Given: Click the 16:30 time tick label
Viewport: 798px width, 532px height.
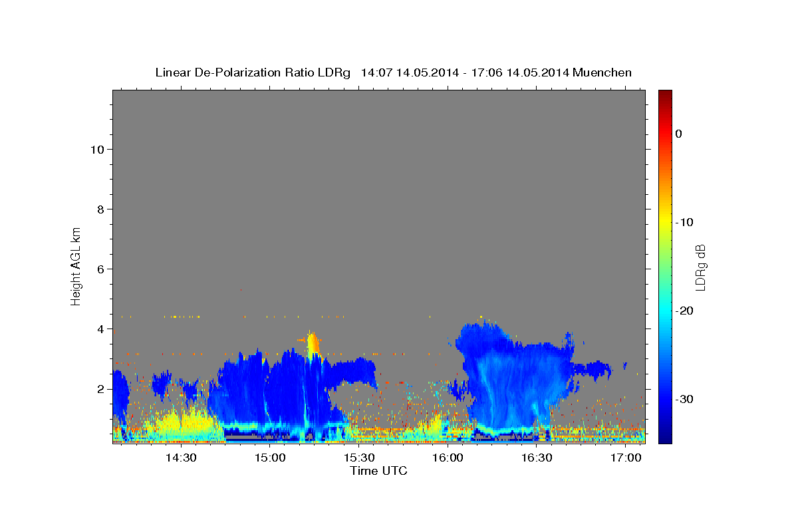Looking at the screenshot, I should click(537, 458).
